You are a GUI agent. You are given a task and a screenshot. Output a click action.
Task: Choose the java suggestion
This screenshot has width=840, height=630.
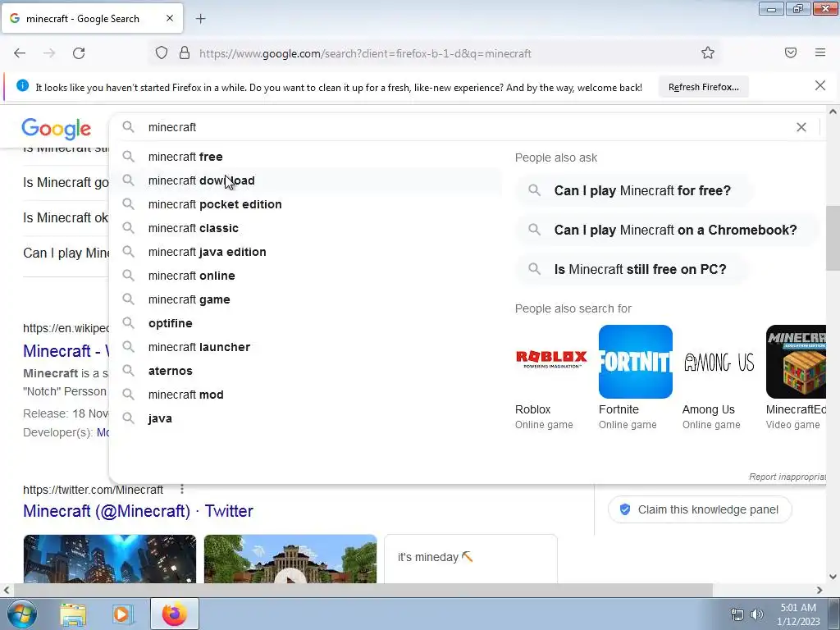[305, 418]
